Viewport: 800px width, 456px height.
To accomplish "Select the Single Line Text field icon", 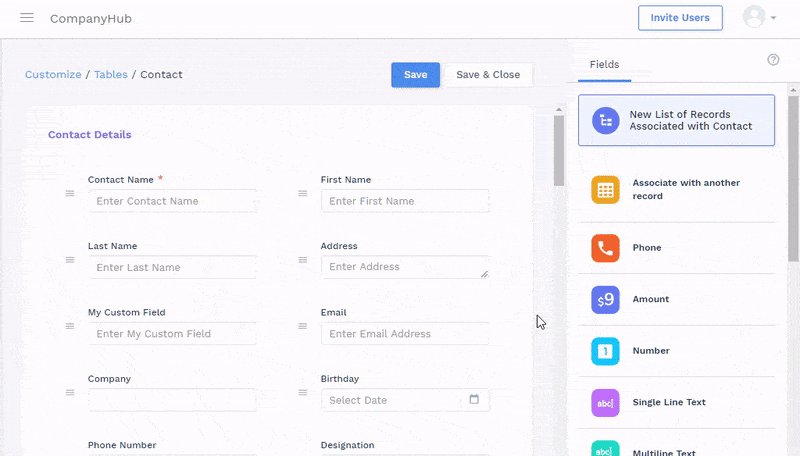I will pos(605,402).
